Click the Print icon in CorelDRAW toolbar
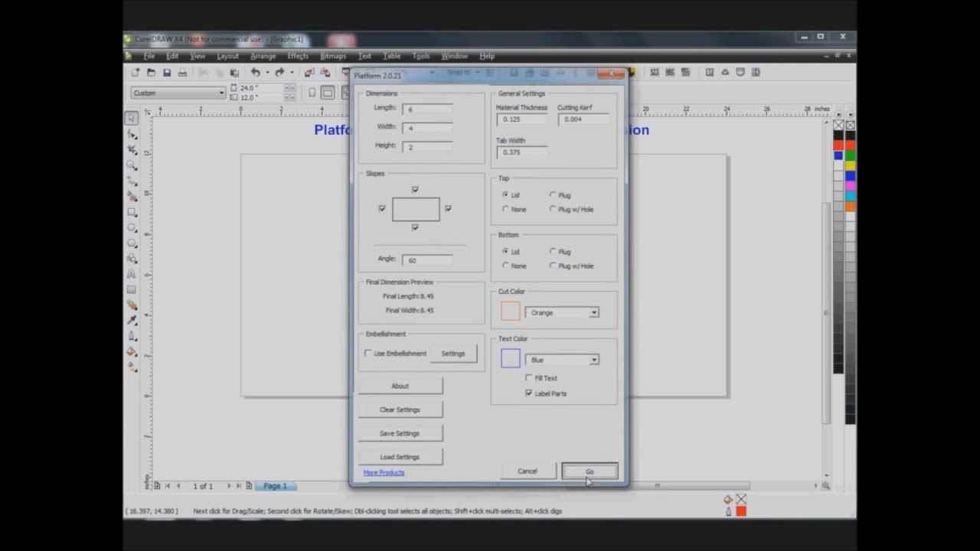 point(182,72)
